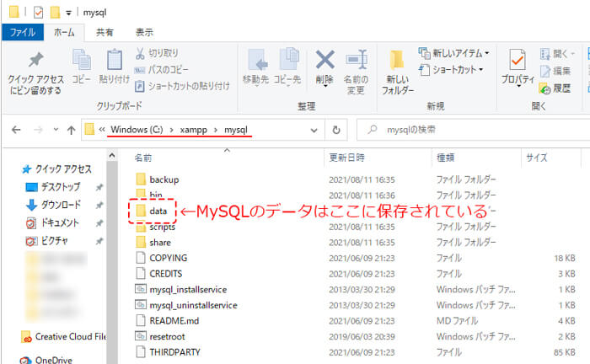Open Customize Quick Access Toolbar dropdown

[68, 13]
